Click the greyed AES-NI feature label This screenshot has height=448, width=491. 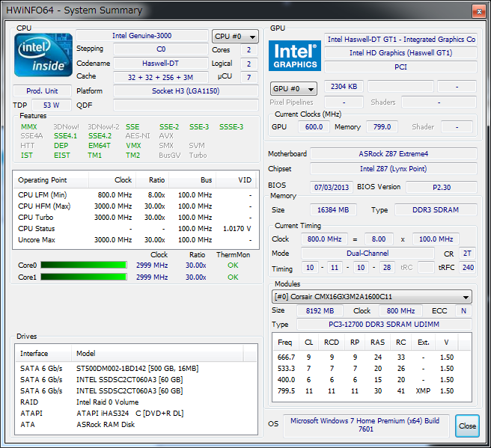(x=138, y=136)
